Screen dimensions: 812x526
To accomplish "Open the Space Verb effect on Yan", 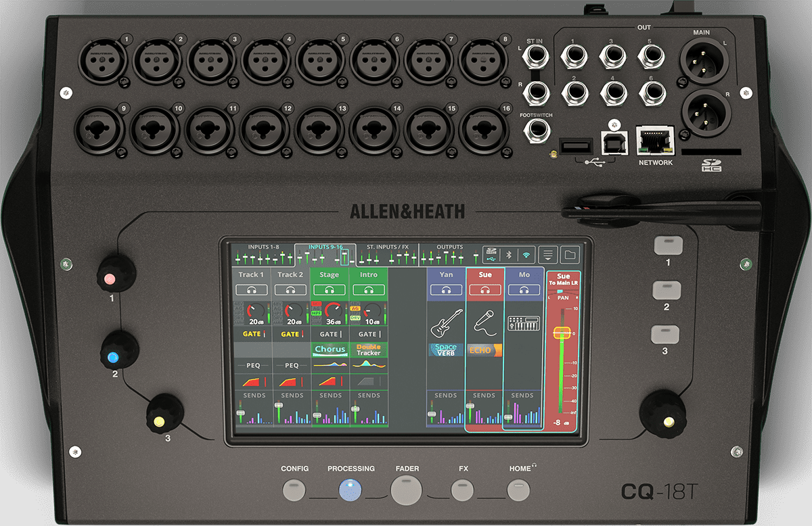I will click(446, 350).
